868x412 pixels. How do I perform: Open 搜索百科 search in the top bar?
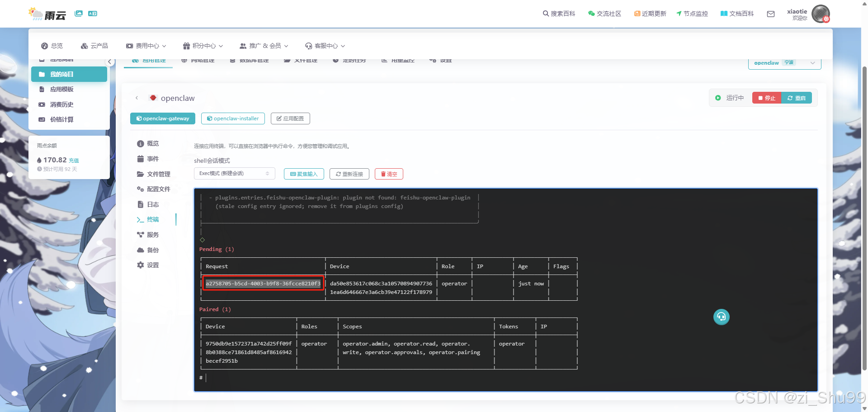(x=559, y=14)
